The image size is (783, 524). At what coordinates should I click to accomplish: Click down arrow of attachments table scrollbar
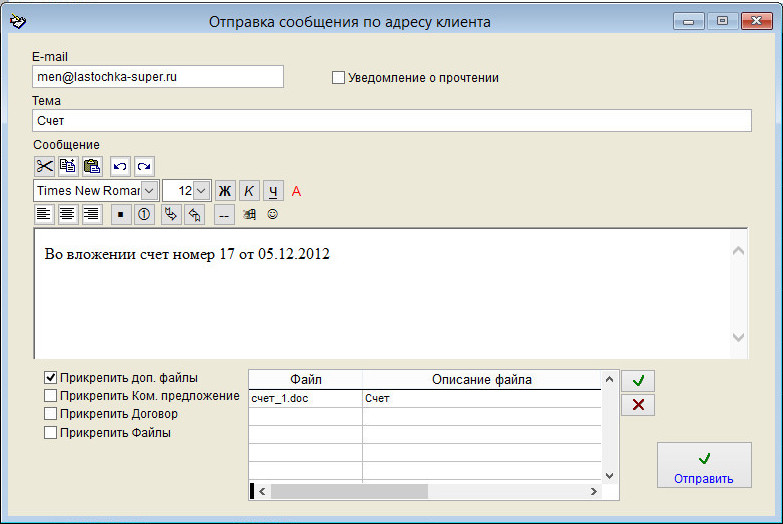point(610,475)
